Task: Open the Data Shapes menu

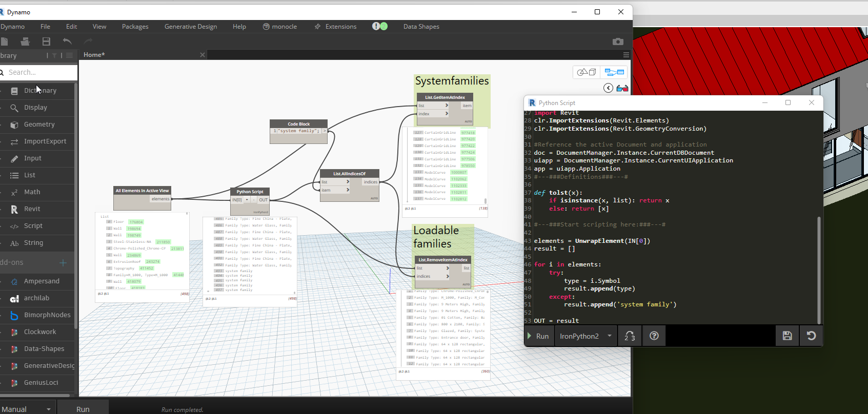Action: [421, 27]
